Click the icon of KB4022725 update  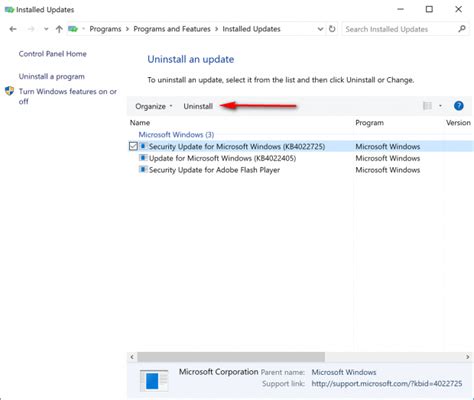pos(143,146)
